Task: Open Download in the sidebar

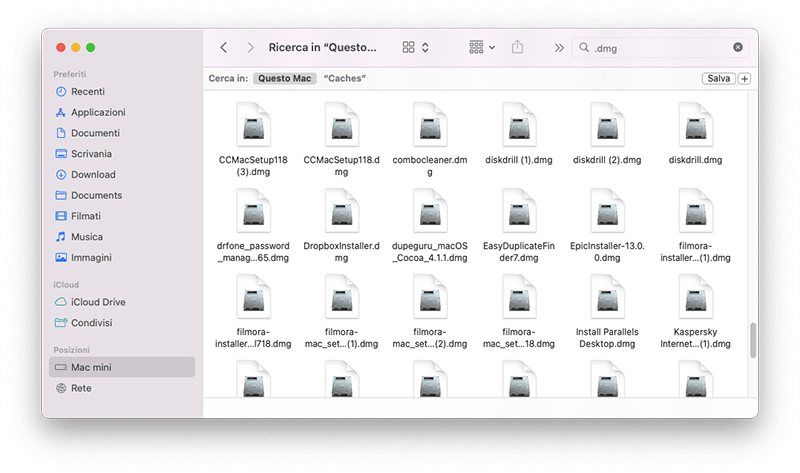Action: (121, 175)
